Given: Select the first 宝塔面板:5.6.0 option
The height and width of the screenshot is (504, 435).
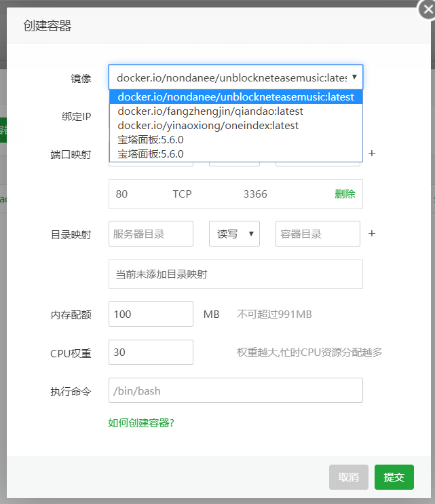Looking at the screenshot, I should [236, 139].
